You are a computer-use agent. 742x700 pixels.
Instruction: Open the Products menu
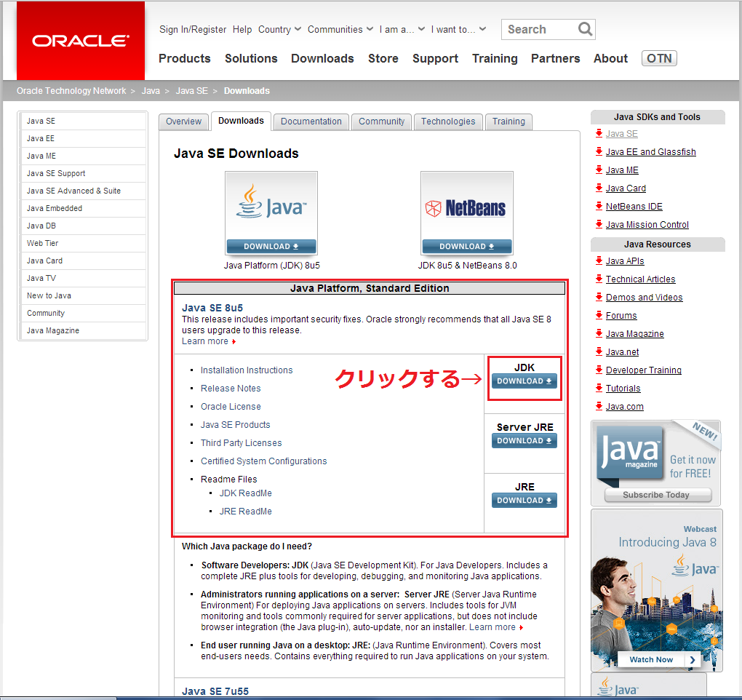click(185, 58)
